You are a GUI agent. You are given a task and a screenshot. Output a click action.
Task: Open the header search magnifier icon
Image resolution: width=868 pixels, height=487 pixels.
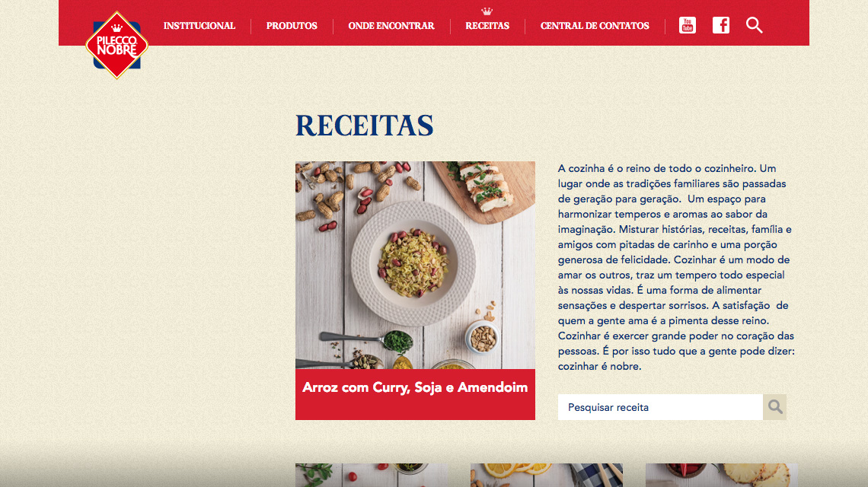point(754,25)
